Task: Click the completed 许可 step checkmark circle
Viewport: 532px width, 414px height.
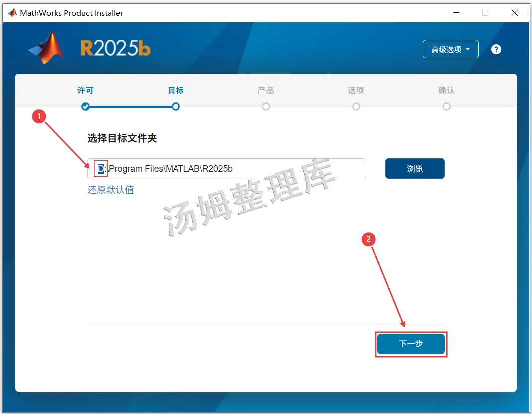Action: tap(85, 107)
